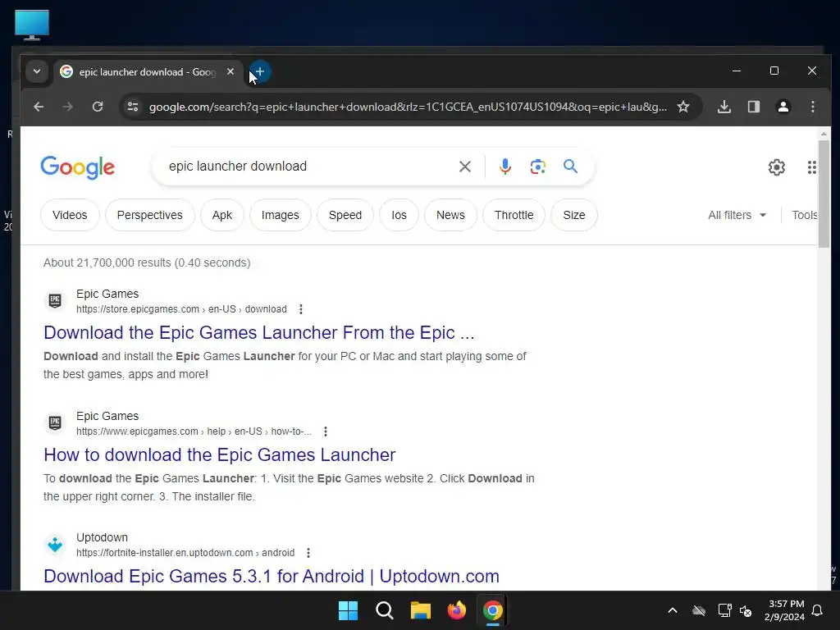
Task: Toggle Chrome side panel
Action: [754, 107]
